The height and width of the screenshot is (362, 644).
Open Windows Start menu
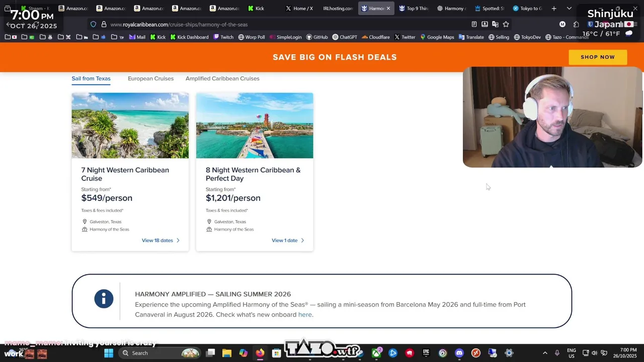tap(109, 353)
